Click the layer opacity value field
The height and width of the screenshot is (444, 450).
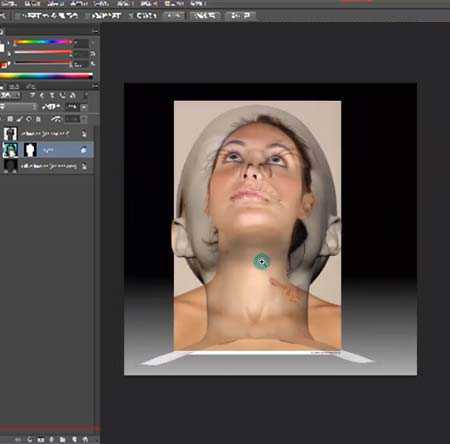point(72,107)
